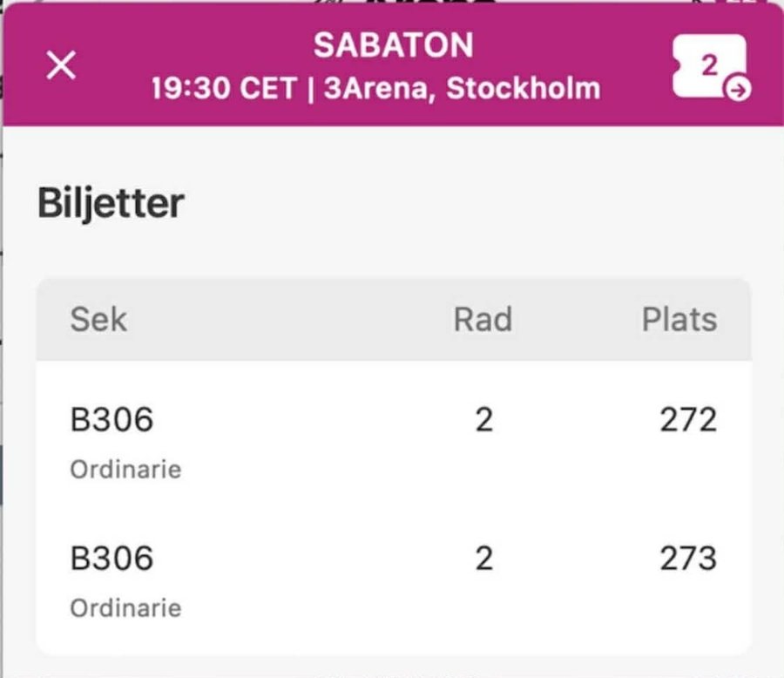This screenshot has height=678, width=784.
Task: Select the Rad column header
Action: [483, 319]
